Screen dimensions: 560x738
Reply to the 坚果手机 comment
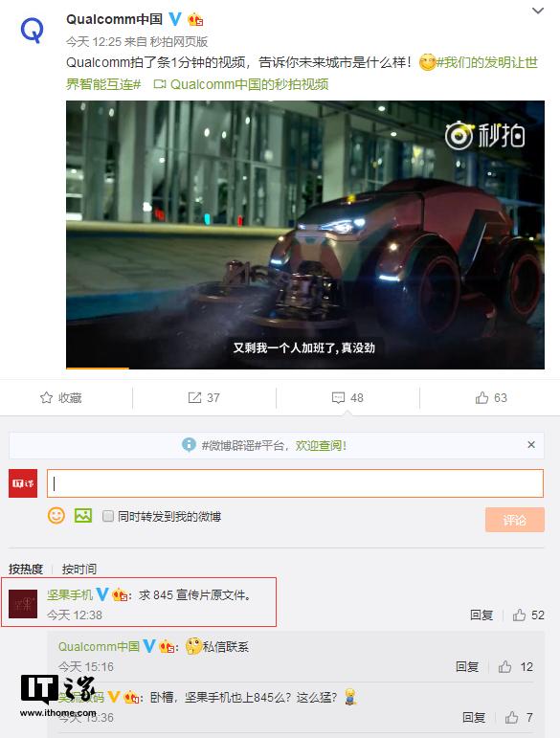pyautogui.click(x=482, y=615)
